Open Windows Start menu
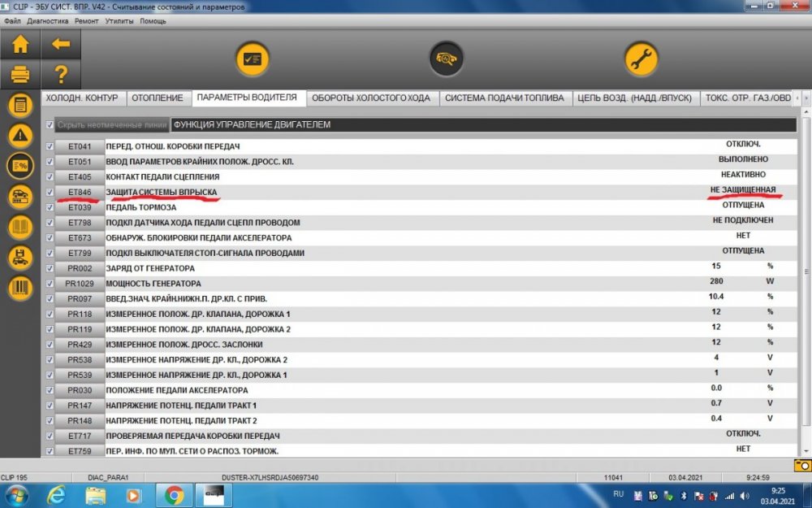The image size is (812, 508). click(16, 496)
